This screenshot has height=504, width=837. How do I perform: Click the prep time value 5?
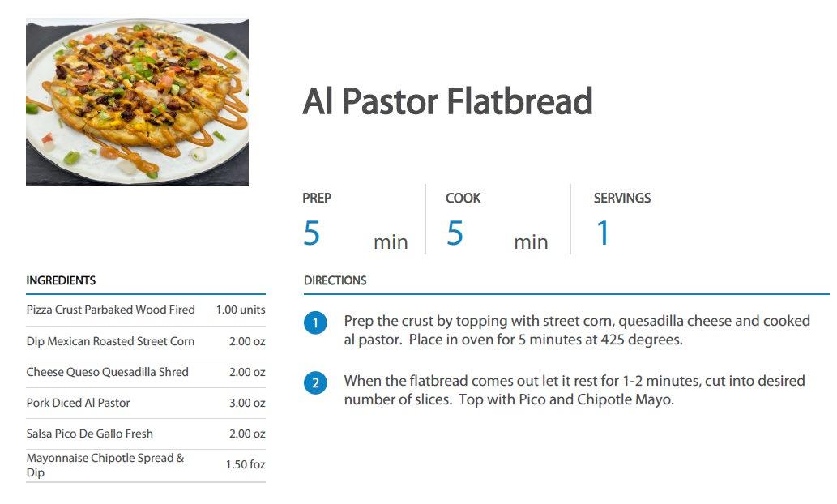pos(312,233)
